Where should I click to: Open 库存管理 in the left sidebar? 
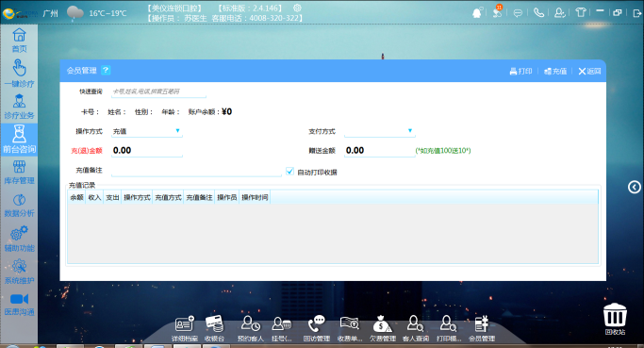coord(19,173)
